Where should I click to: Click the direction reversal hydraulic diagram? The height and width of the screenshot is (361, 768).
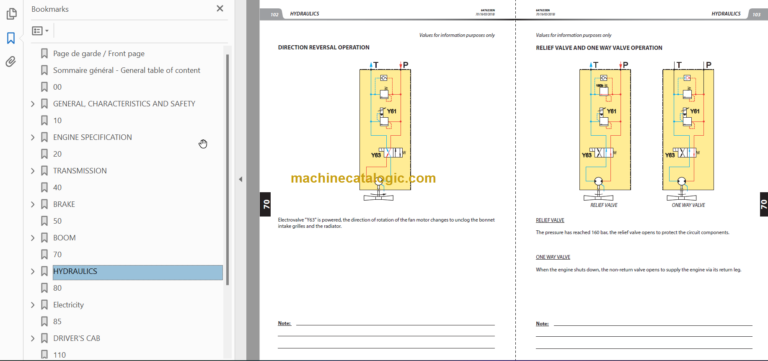(385, 131)
